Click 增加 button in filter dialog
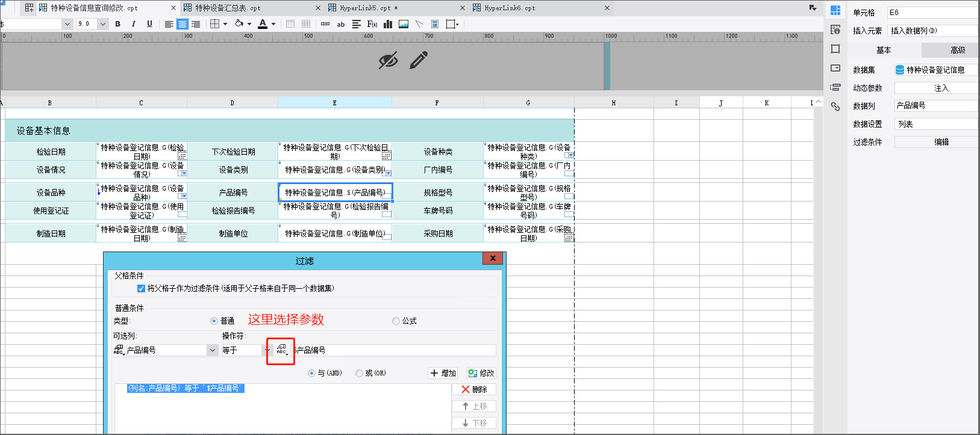Viewport: 980px width, 435px height. click(x=443, y=373)
